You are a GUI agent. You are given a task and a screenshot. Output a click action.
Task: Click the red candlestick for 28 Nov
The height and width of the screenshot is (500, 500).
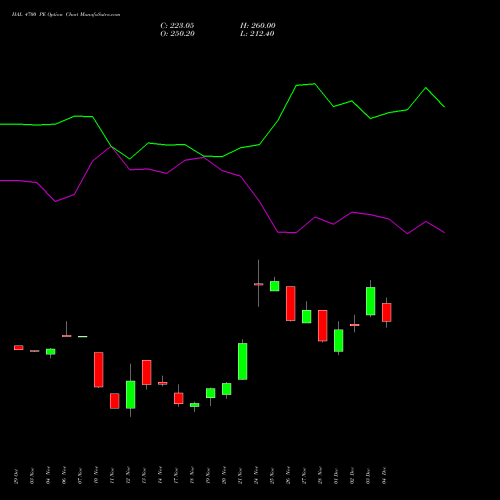tap(323, 326)
